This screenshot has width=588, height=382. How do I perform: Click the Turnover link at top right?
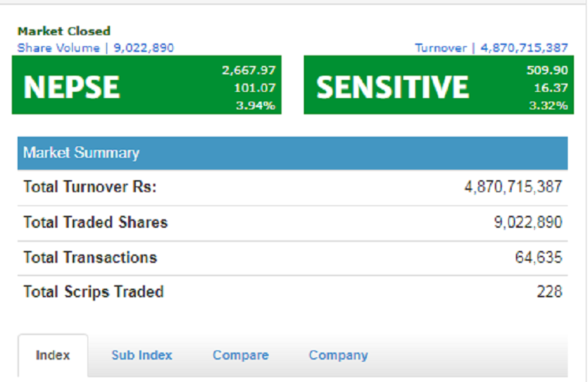[x=491, y=48]
